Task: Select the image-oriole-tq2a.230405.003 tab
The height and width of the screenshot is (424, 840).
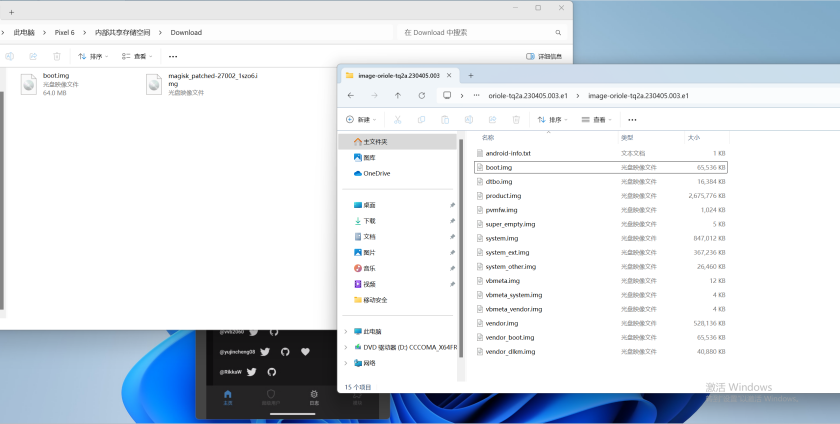Action: pos(398,75)
